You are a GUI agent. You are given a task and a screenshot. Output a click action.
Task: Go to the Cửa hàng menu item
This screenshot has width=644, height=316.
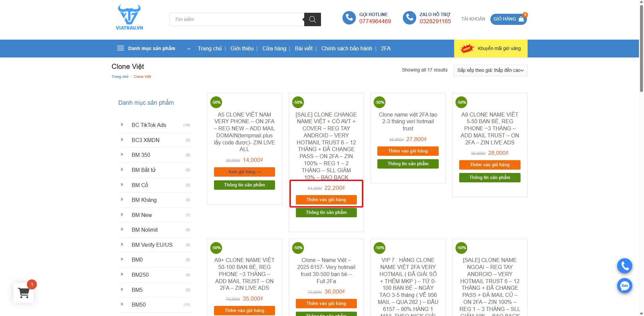point(274,48)
